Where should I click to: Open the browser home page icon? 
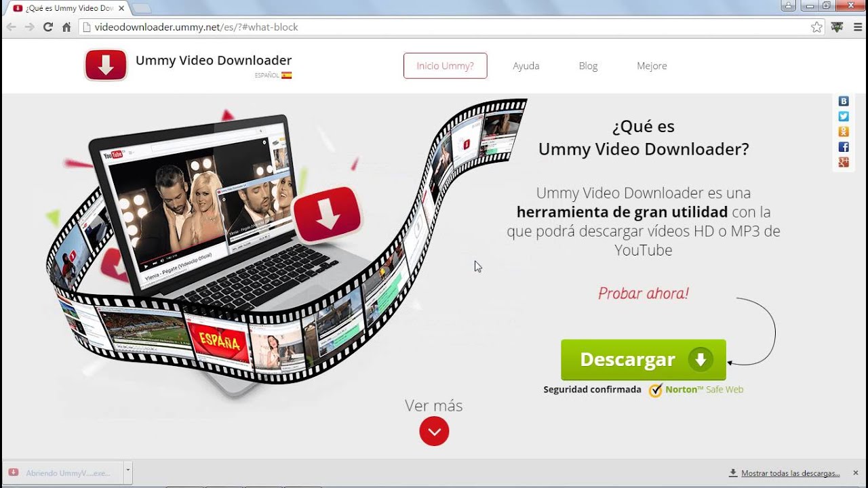pos(66,27)
